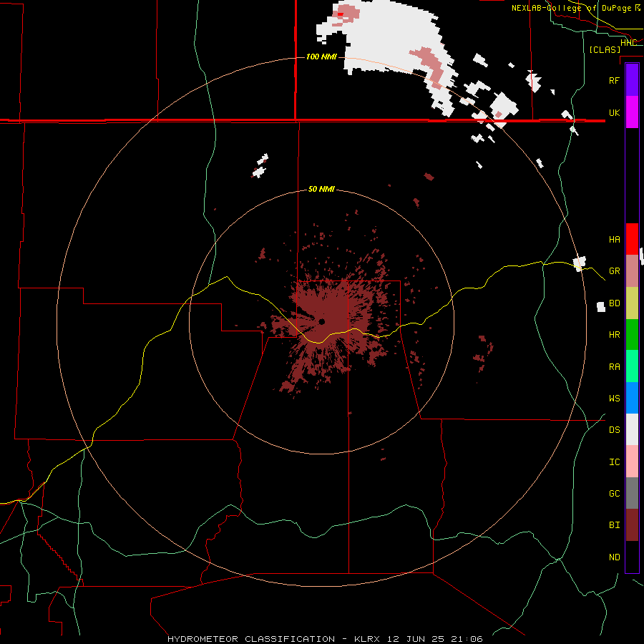Click the white DS legend color swatch
The height and width of the screenshot is (644, 644).
(x=632, y=429)
